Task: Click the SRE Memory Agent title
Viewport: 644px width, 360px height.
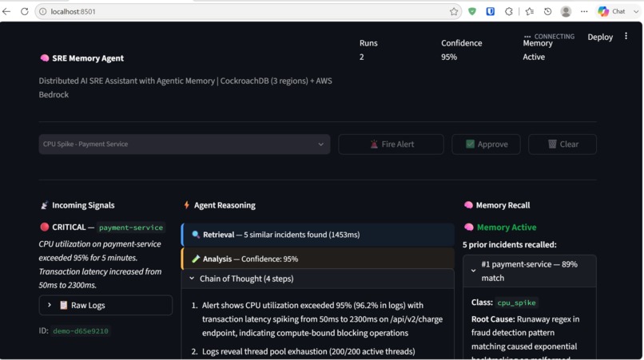Action: [88, 58]
